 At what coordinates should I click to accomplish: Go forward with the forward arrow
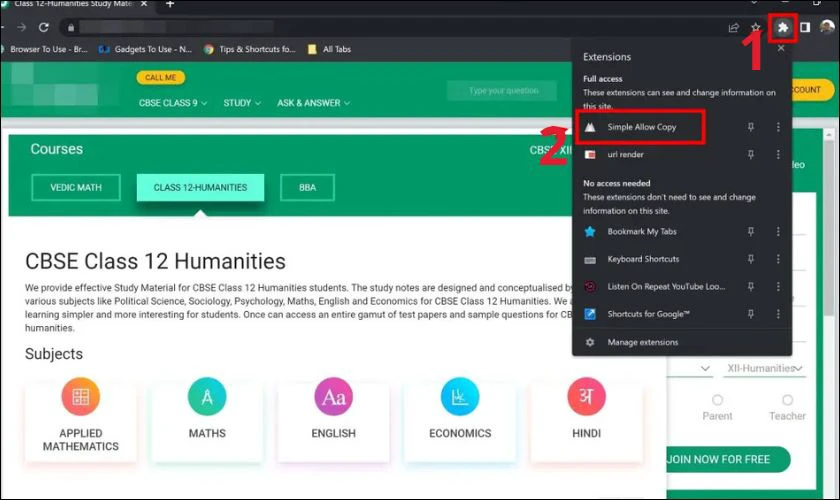click(21, 27)
